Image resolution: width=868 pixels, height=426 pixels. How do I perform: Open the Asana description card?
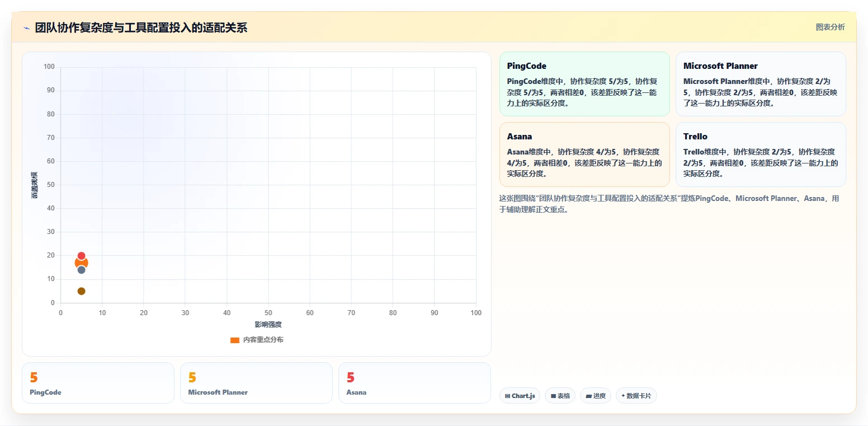(584, 155)
